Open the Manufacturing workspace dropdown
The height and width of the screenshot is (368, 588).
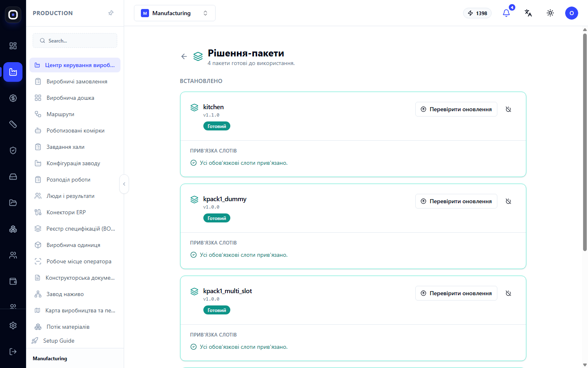(x=175, y=13)
